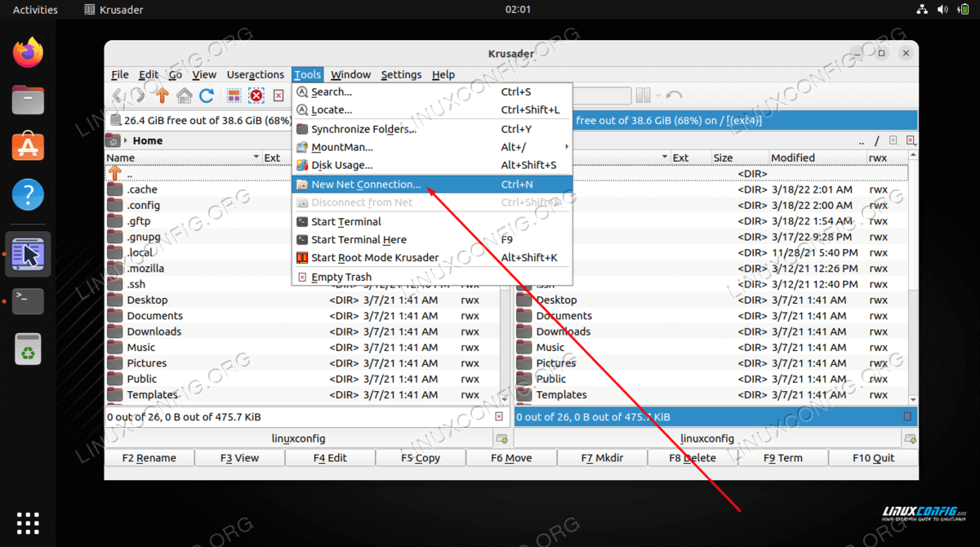Go to home directory via house toolbar icon
This screenshot has height=547, width=980.
185,96
